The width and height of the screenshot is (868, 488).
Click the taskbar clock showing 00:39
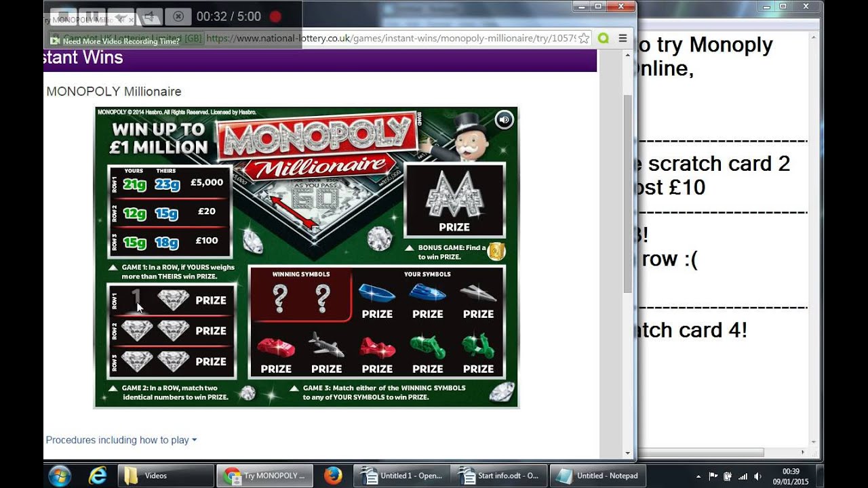pyautogui.click(x=791, y=476)
